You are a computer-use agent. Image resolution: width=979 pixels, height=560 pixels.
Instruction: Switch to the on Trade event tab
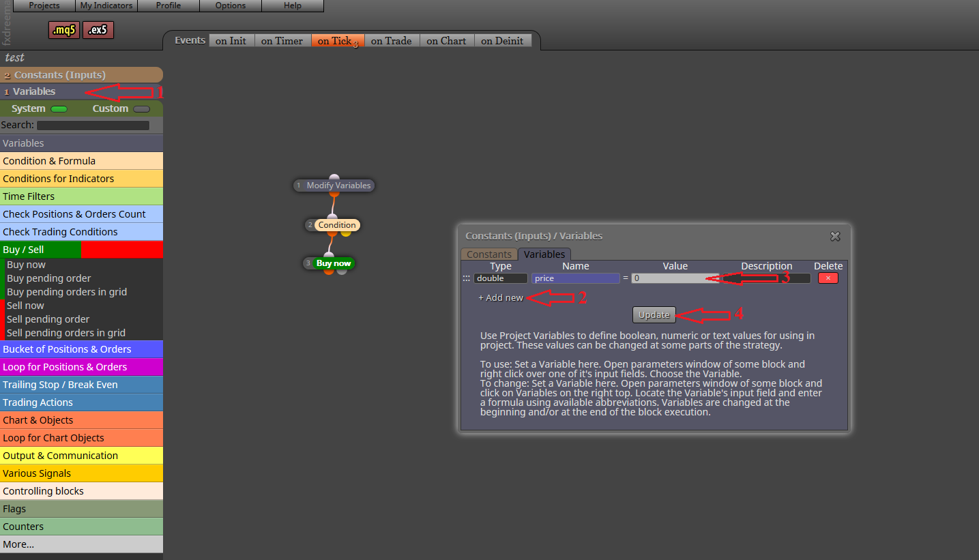(392, 41)
